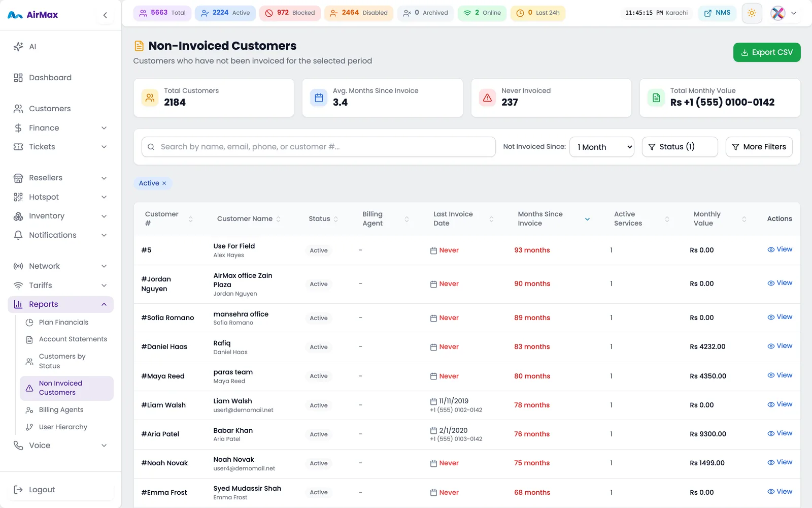812x508 pixels.
Task: Open the Dashboard grid icon
Action: [x=18, y=78]
